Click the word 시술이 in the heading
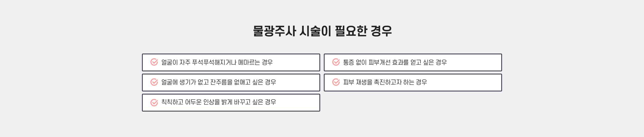 tap(315, 31)
